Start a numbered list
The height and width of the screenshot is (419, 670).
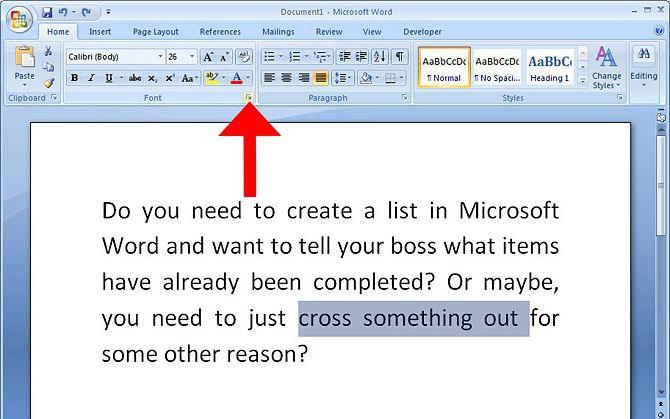point(294,56)
